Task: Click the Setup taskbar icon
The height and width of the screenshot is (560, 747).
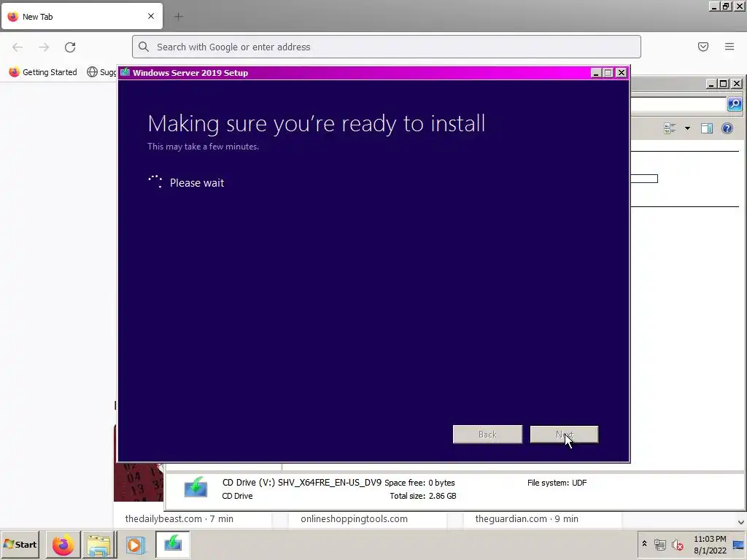Action: pos(172,544)
